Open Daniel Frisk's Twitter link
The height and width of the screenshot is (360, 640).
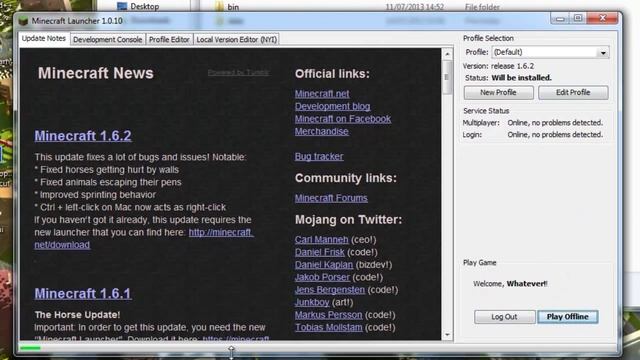click(320, 252)
